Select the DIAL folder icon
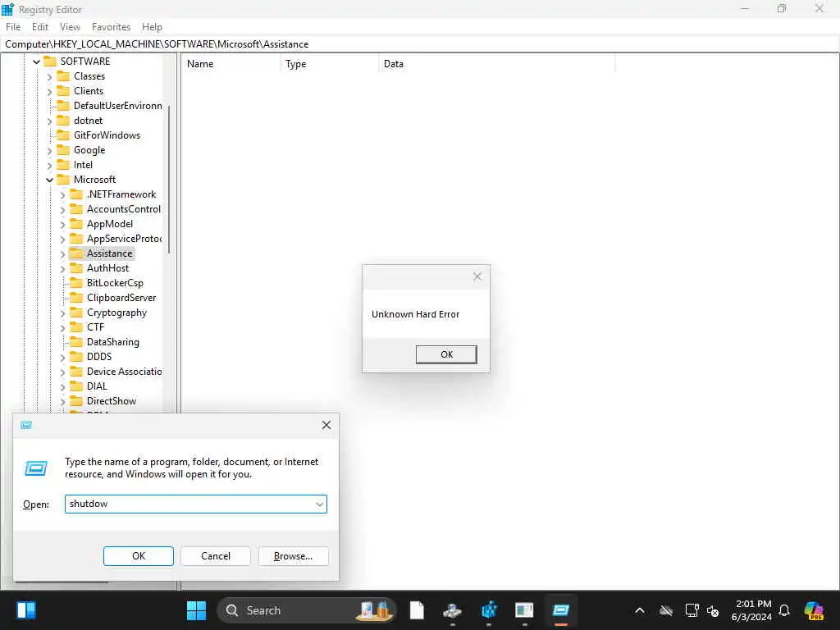Viewport: 840px width, 630px height. point(76,386)
